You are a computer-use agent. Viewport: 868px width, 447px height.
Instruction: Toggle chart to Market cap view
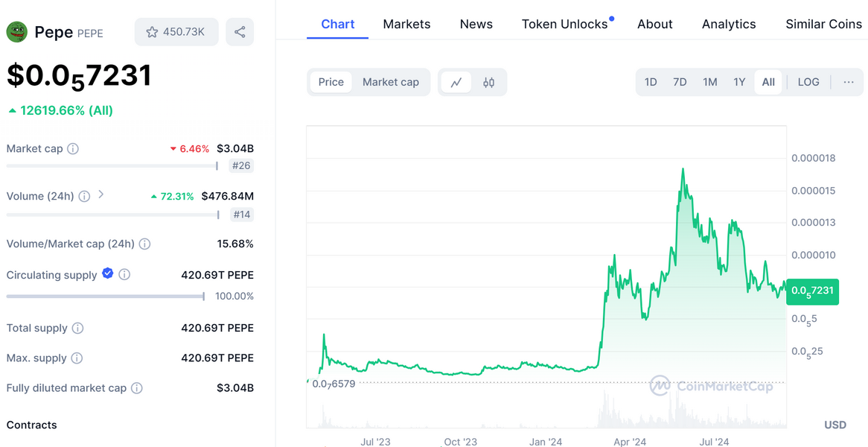tap(390, 82)
